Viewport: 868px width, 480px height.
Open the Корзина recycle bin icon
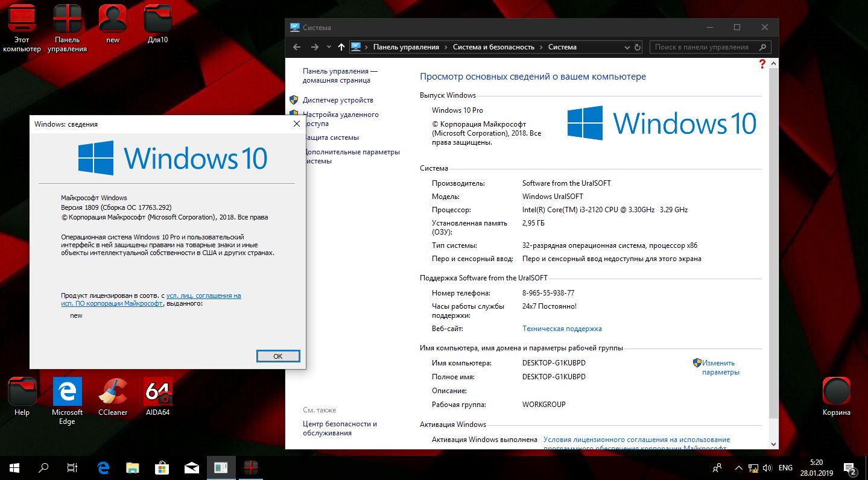click(837, 397)
